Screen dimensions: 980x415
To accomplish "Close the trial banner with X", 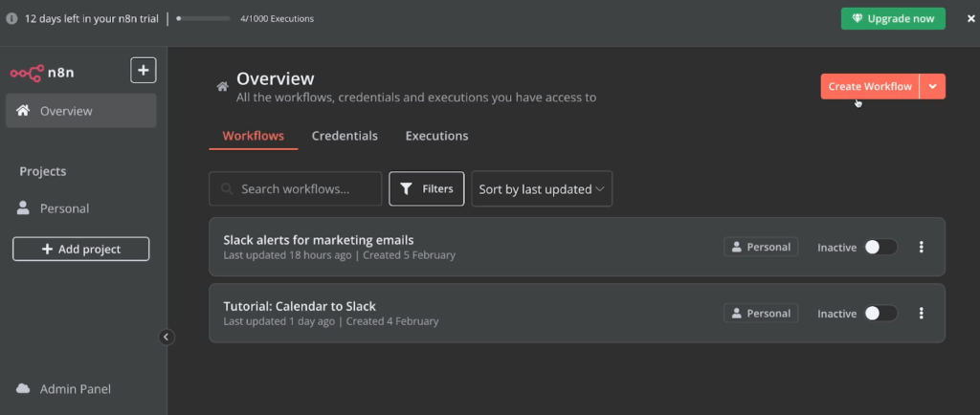I will point(970,18).
